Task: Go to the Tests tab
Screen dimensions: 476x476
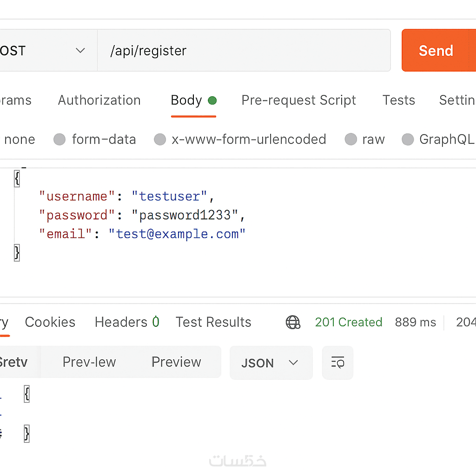Action: click(x=398, y=100)
